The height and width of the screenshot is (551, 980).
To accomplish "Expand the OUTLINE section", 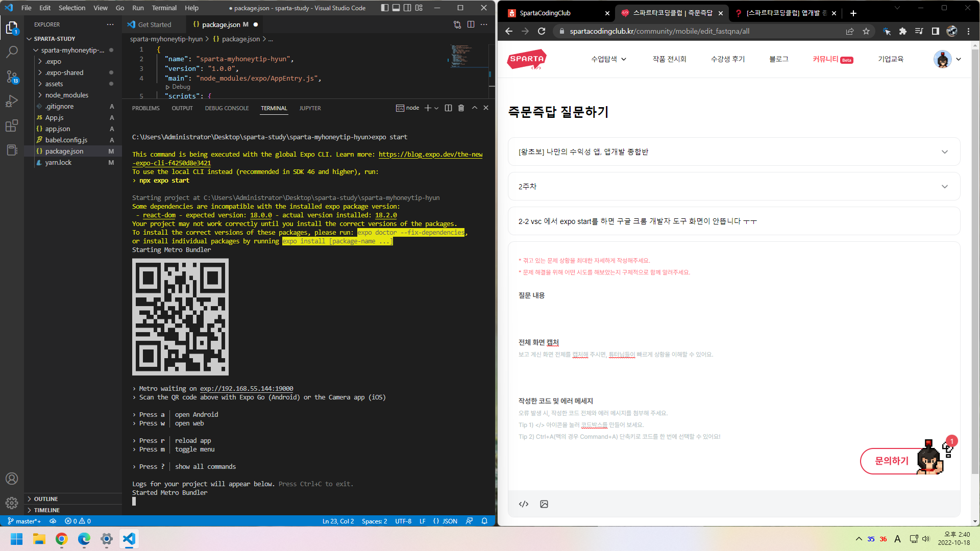I will coord(46,499).
